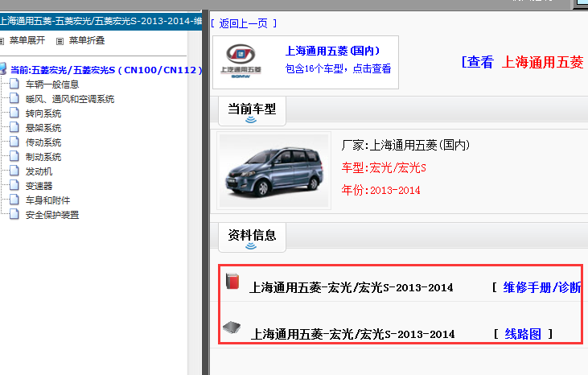Click the document icon beside 车身和附件
Image resolution: width=588 pixels, height=375 pixels.
point(14,200)
